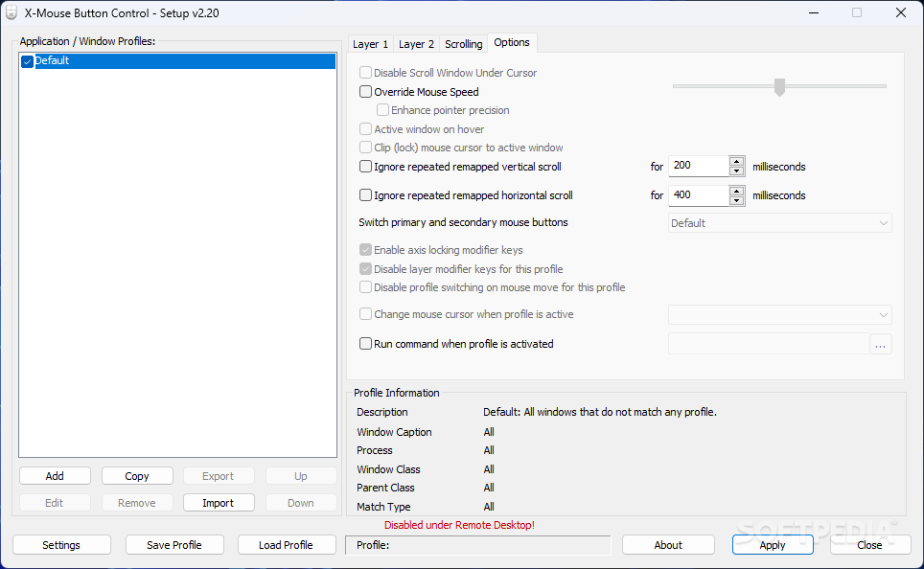The image size is (924, 569).
Task: Check Disable Scroll Window Under Cursor
Action: [365, 73]
